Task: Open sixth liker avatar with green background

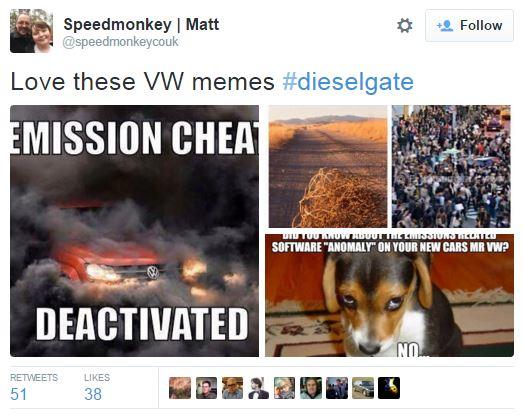Action: click(311, 388)
